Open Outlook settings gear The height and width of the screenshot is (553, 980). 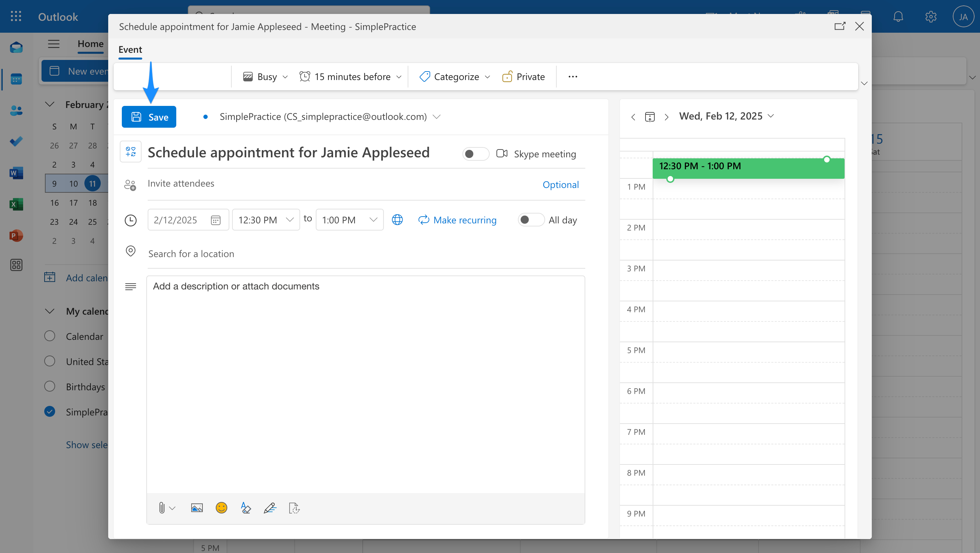point(931,17)
